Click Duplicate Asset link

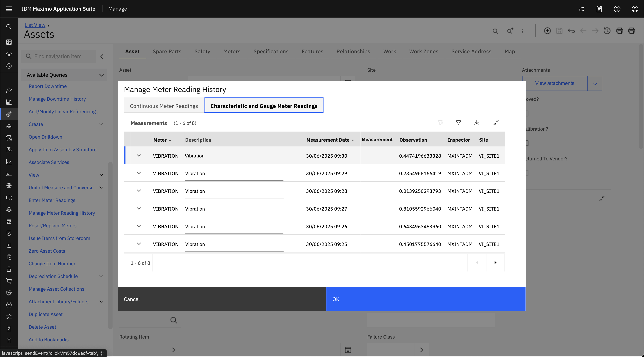45,314
